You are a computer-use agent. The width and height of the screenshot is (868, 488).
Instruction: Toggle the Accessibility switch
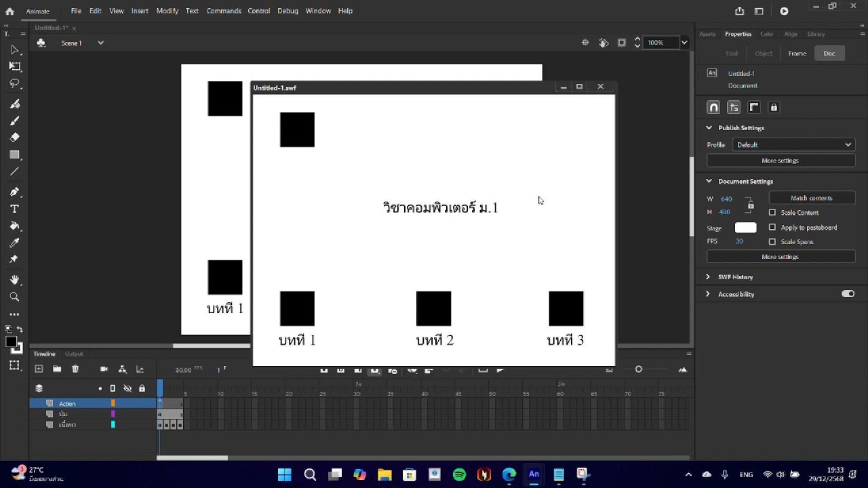[x=848, y=293]
